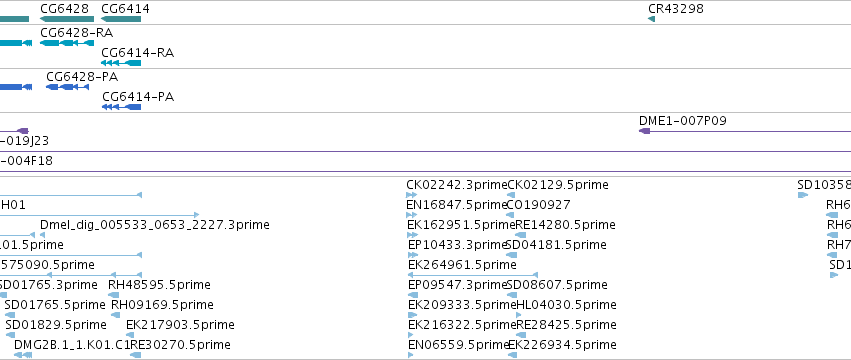This screenshot has width=851, height=360.
Task: Open the CG6428 gene label
Action: tap(64, 9)
